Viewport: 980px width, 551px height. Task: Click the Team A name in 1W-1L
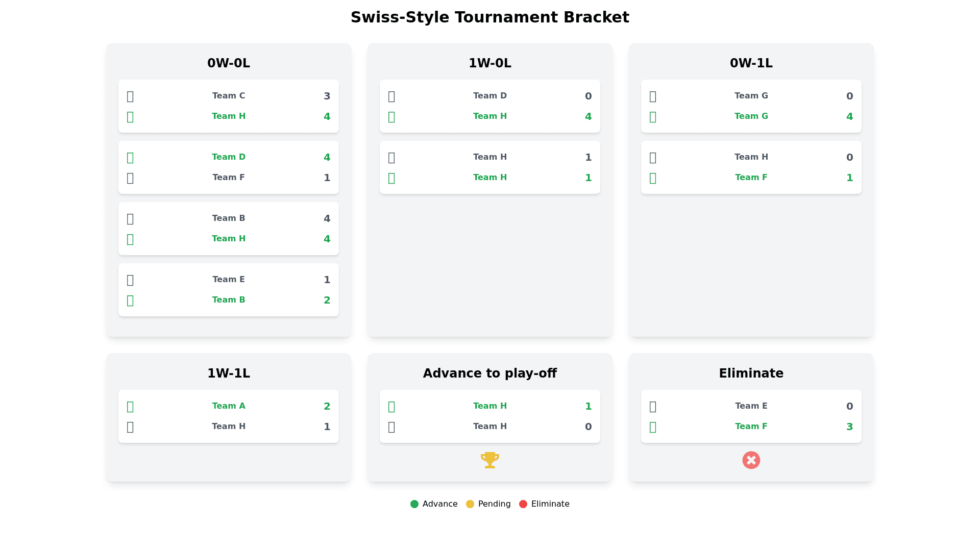[x=229, y=406]
